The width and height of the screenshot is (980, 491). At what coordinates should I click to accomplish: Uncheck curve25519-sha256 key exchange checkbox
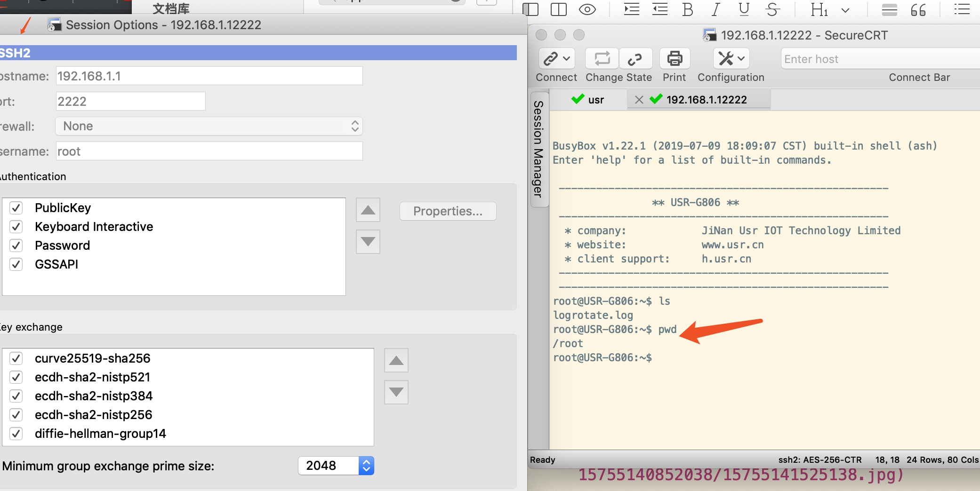pos(16,358)
